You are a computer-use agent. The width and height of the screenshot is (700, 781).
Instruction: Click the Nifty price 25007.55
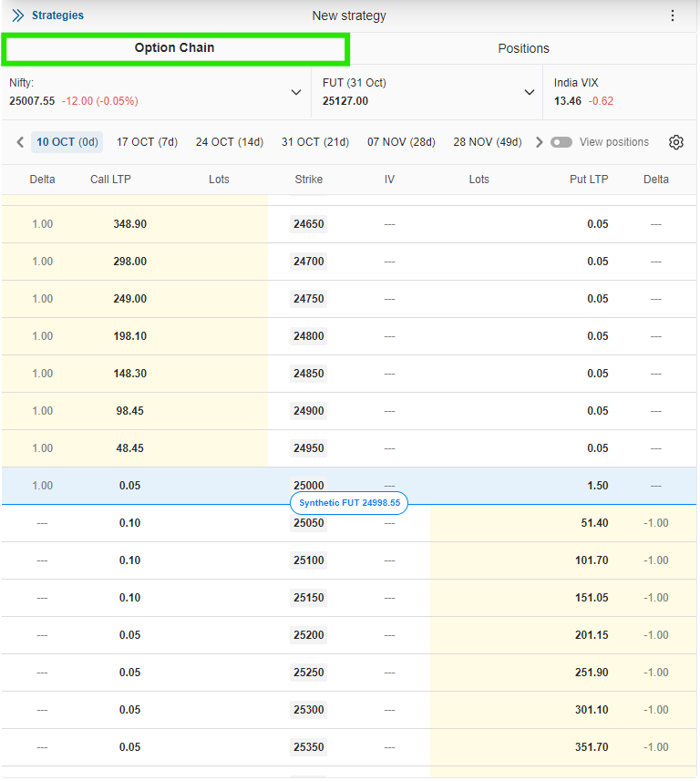coord(32,101)
